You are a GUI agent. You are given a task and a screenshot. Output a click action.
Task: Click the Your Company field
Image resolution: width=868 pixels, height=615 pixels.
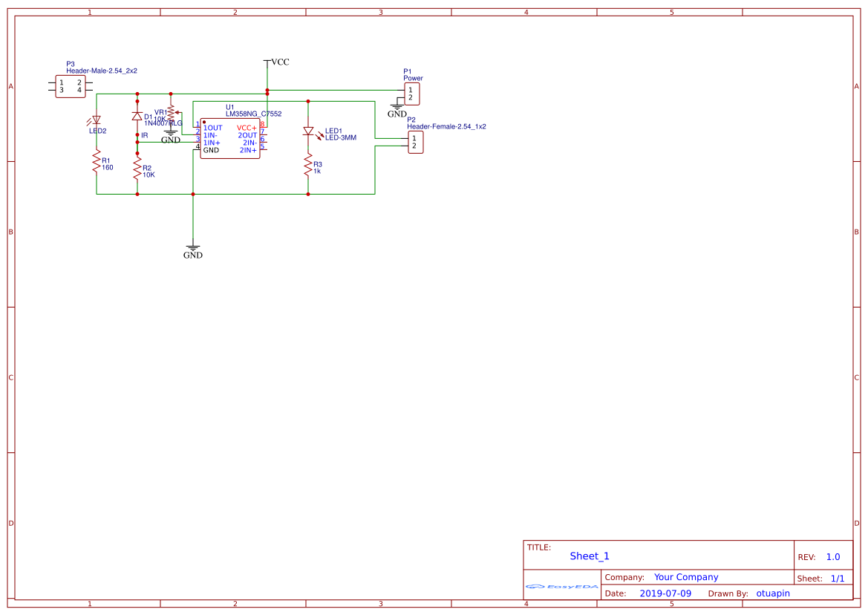click(685, 577)
